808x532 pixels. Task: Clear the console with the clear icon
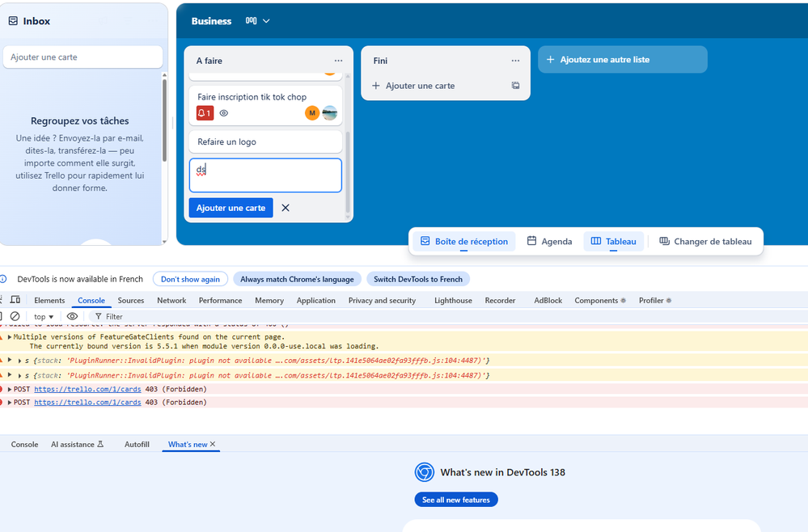tap(15, 316)
